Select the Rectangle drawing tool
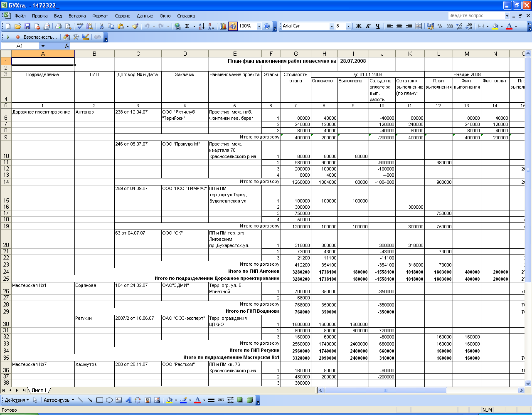Image resolution: width=532 pixels, height=415 pixels. pos(100,400)
